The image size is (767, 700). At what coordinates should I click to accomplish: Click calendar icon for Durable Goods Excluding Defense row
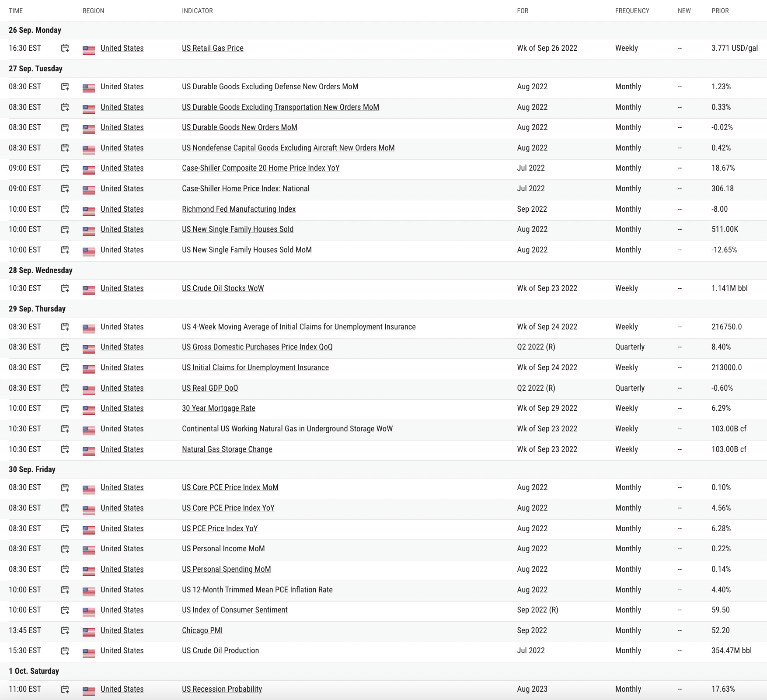coord(65,87)
